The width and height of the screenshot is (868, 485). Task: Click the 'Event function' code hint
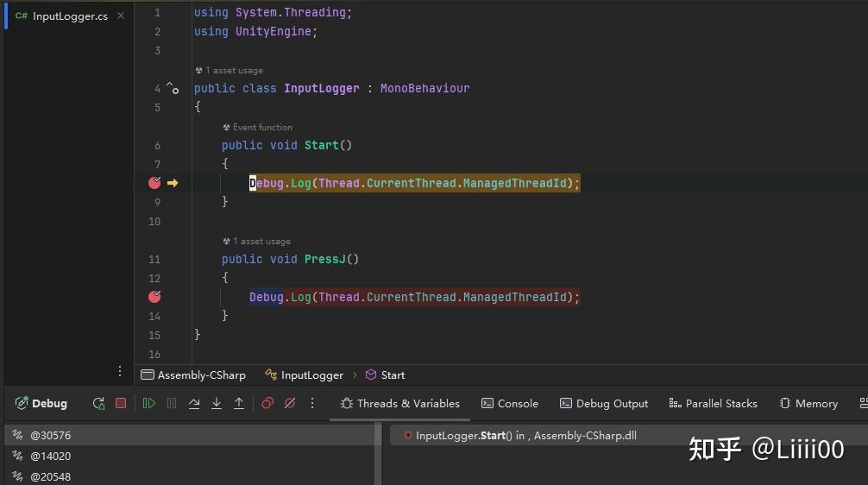257,128
